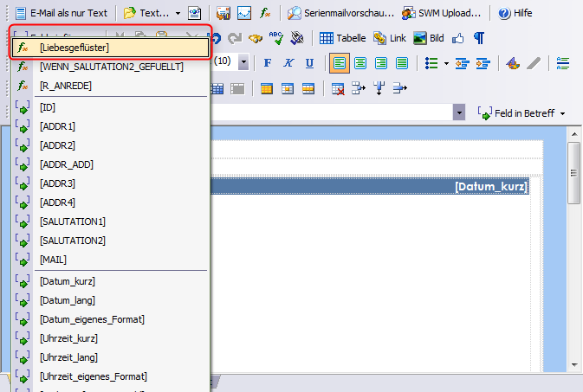Click the first yellow table rows icon
Image resolution: width=583 pixels, height=392 pixels.
[267, 88]
